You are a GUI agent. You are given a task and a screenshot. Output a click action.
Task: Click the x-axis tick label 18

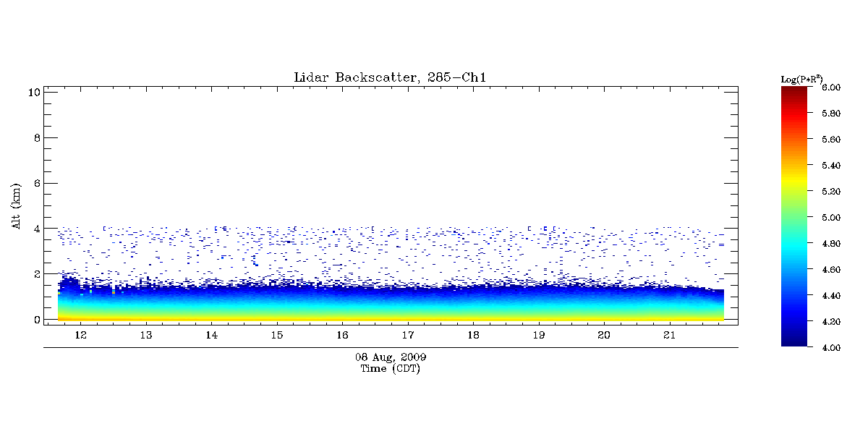point(473,335)
